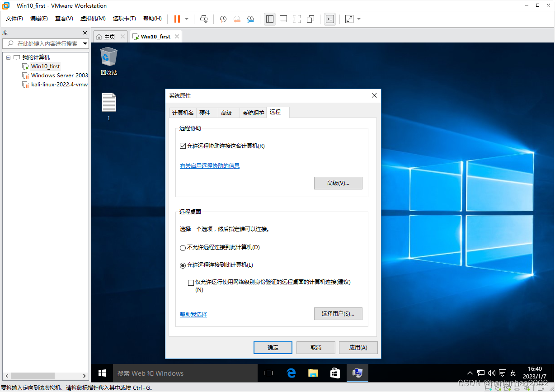Viewport: 555px width, 392px height.
Task: Open the 虚拟机(M) menu
Action: pos(93,19)
